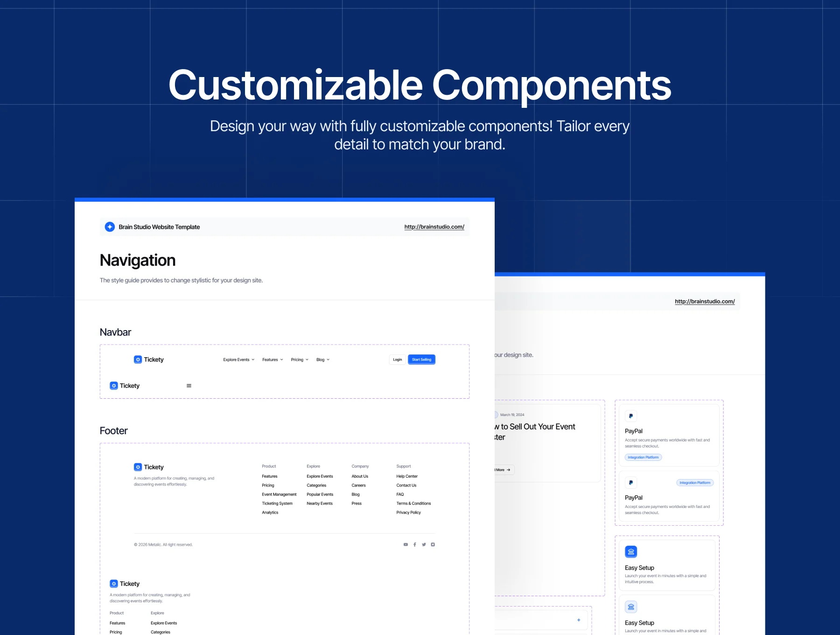Click the light blue Easy Setup bank icon
This screenshot has height=635, width=840.
click(x=631, y=607)
